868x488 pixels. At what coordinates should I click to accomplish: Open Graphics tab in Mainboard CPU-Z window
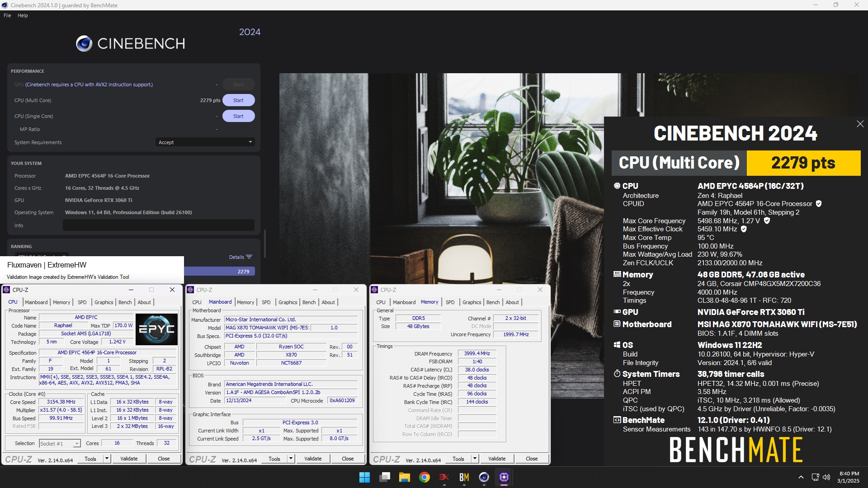point(288,302)
